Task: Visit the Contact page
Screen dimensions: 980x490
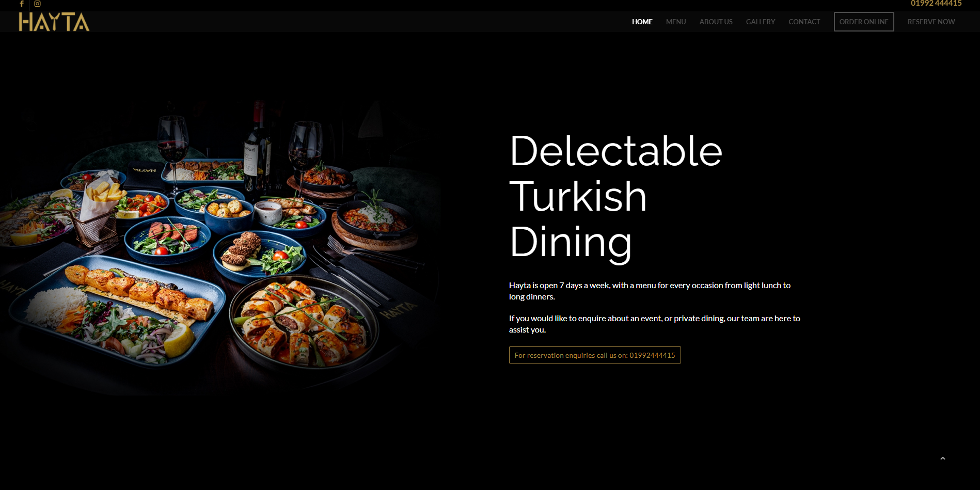Action: pyautogui.click(x=804, y=22)
